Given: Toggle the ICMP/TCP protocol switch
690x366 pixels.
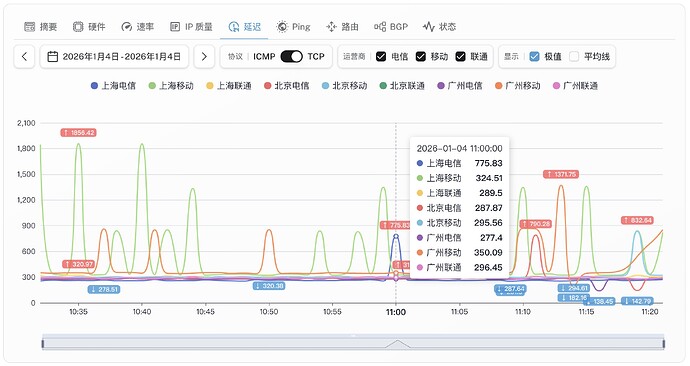Looking at the screenshot, I should [291, 56].
